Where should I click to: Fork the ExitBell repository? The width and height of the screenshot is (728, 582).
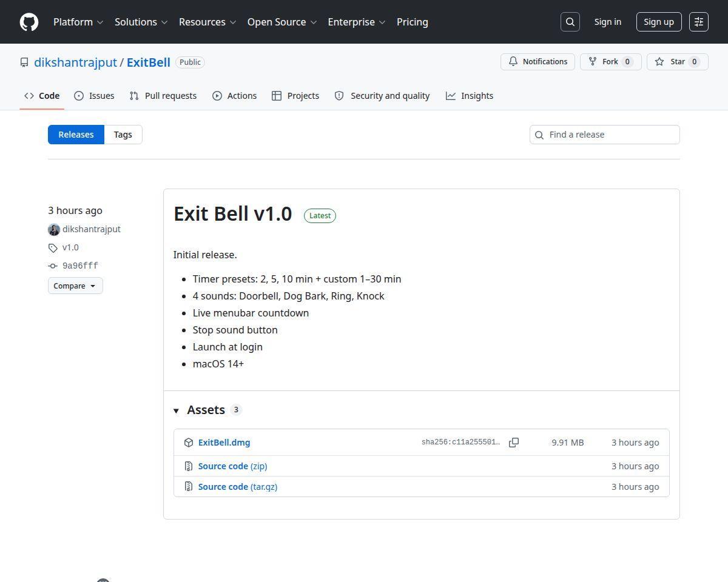tap(611, 62)
